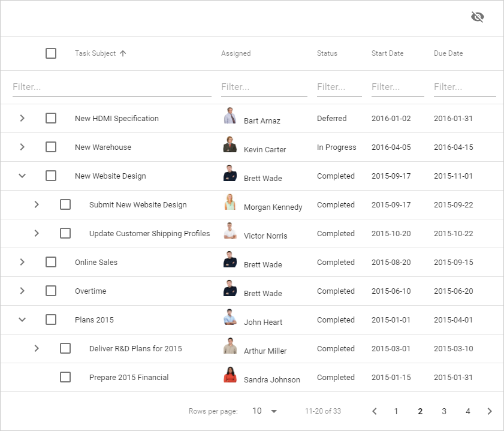Click the sort arrow beside Task Subject
504x431 pixels.
123,53
